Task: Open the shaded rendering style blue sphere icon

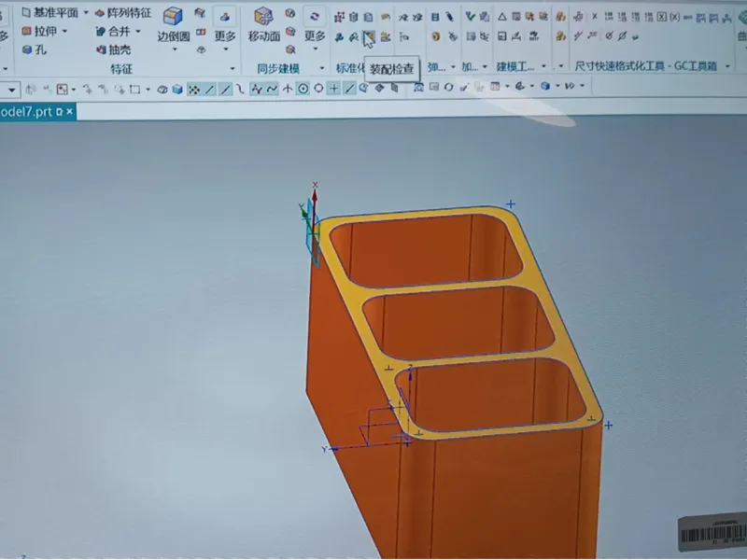Action: [x=545, y=86]
